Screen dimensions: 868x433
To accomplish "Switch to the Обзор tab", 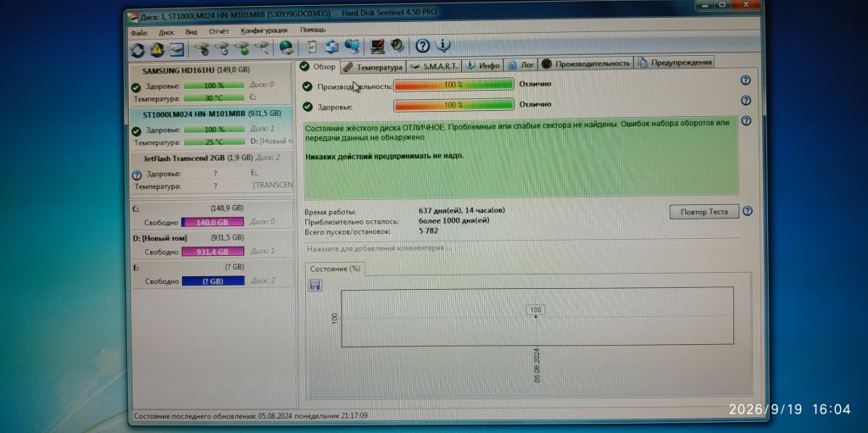I will click(319, 66).
